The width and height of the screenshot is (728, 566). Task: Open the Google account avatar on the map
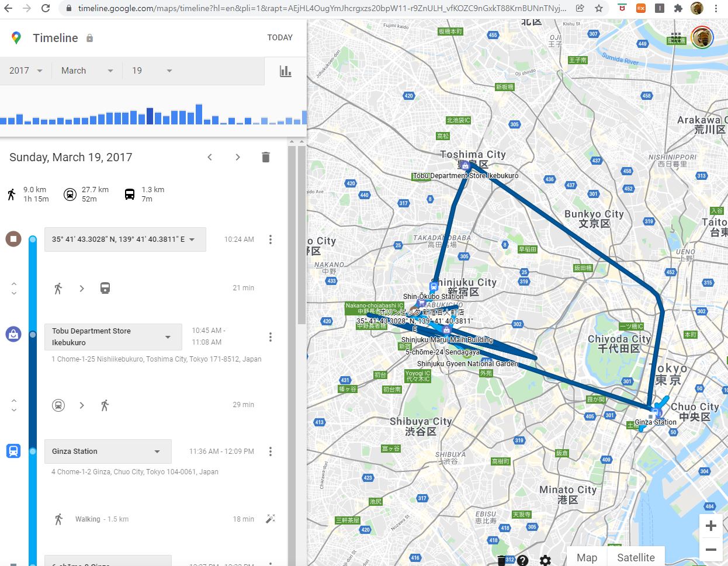[x=702, y=38]
